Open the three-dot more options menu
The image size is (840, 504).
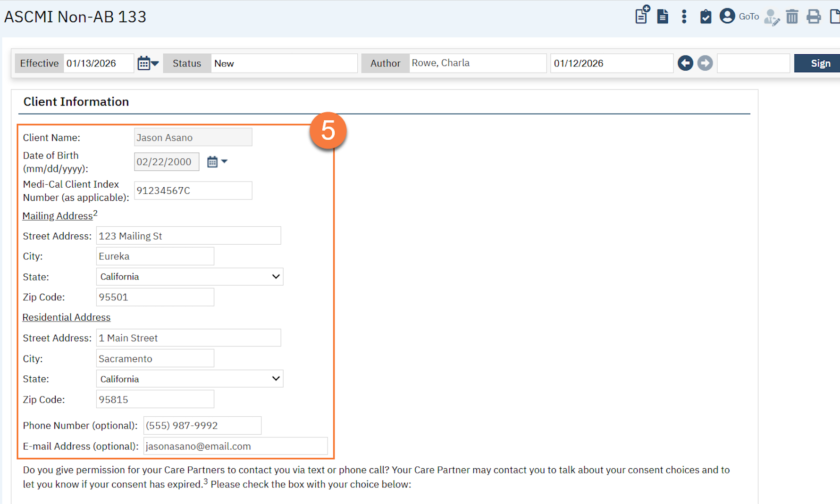(x=684, y=17)
